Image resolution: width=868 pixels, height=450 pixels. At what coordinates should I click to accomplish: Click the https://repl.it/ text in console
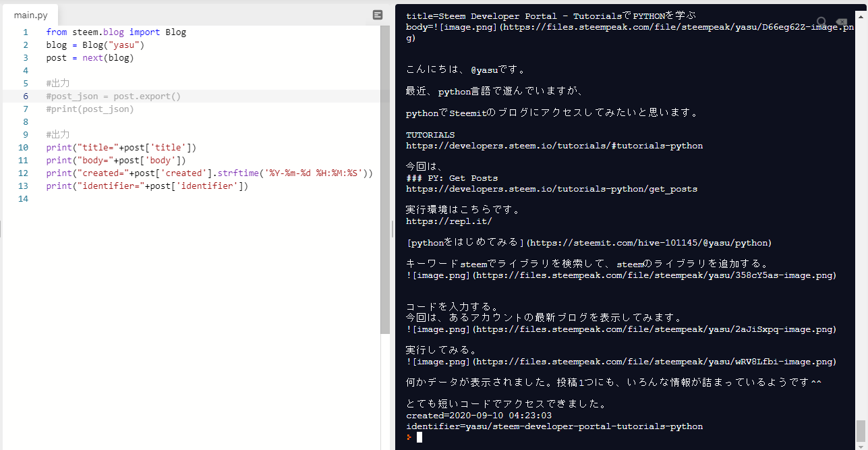(449, 221)
